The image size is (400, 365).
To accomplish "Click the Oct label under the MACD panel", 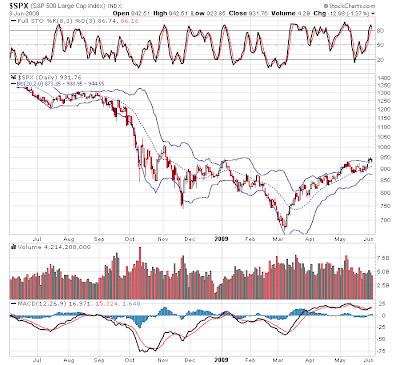I will pyautogui.click(x=130, y=360).
